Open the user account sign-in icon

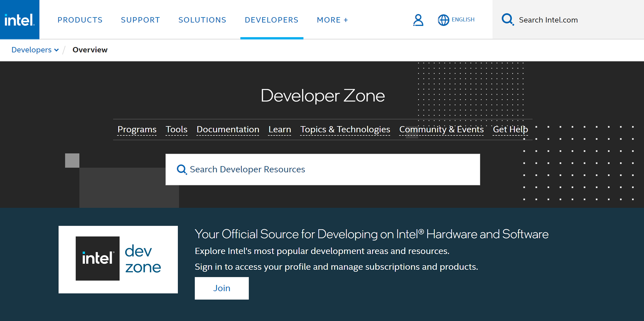(418, 20)
